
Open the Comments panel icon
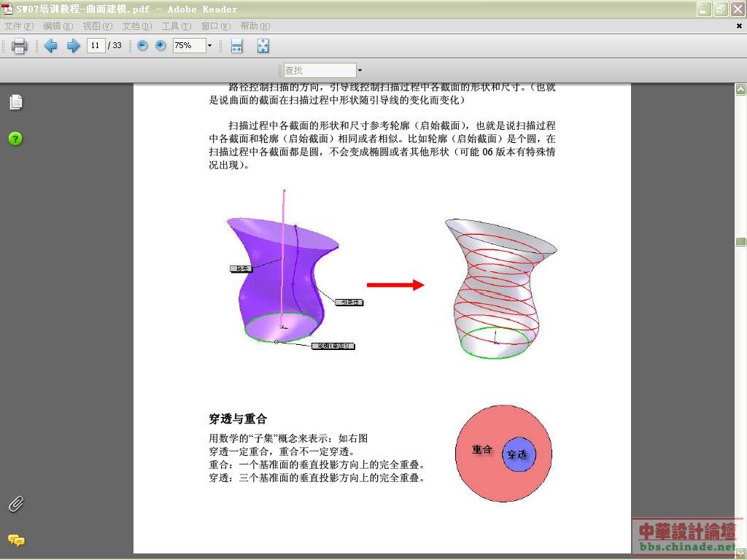tap(16, 540)
